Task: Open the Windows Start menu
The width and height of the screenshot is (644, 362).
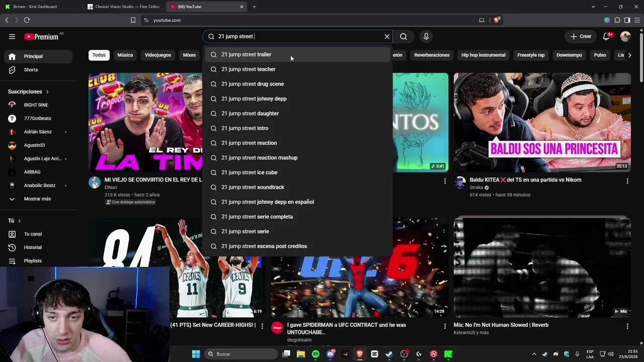Action: click(x=196, y=354)
